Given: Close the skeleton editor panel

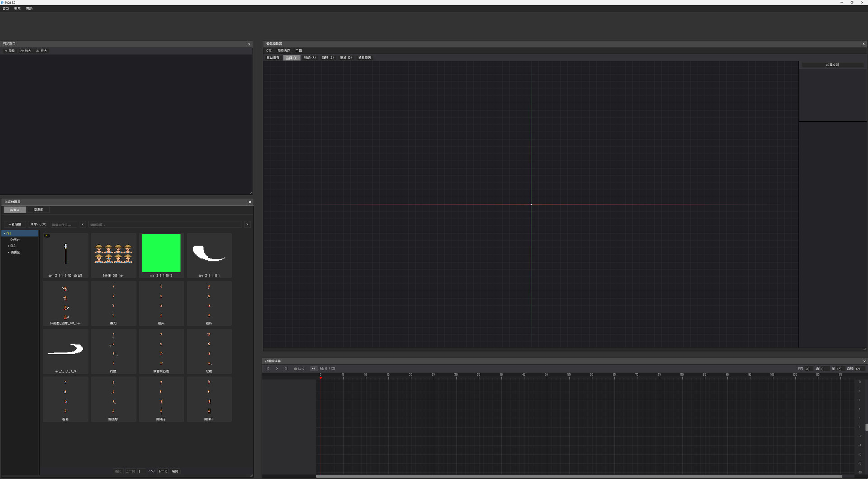Looking at the screenshot, I should point(863,44).
